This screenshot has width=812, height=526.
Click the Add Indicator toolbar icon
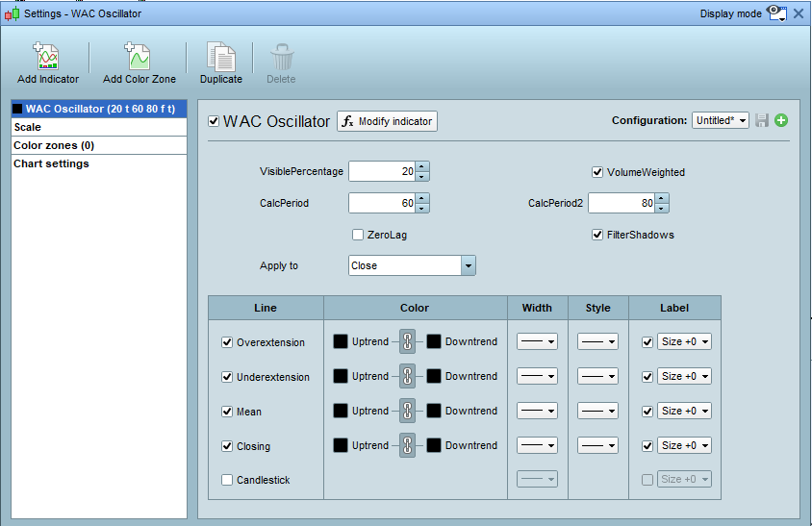coord(48,57)
